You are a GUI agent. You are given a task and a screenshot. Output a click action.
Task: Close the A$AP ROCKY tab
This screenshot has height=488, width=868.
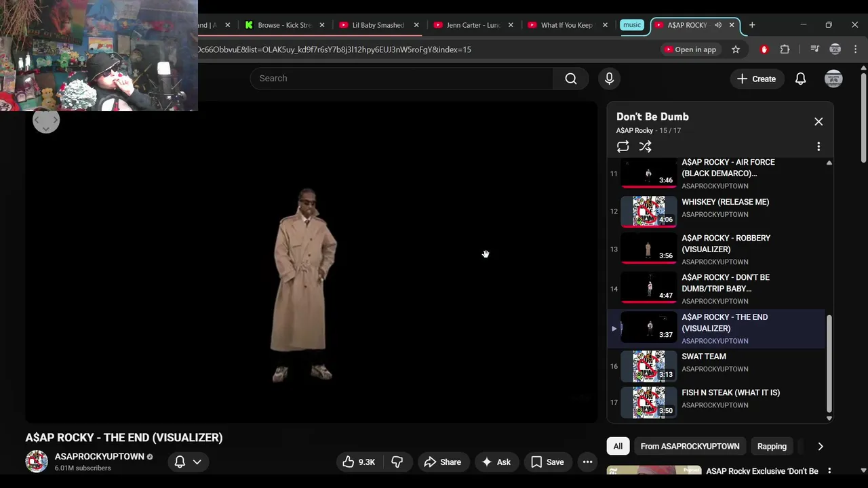(x=732, y=25)
